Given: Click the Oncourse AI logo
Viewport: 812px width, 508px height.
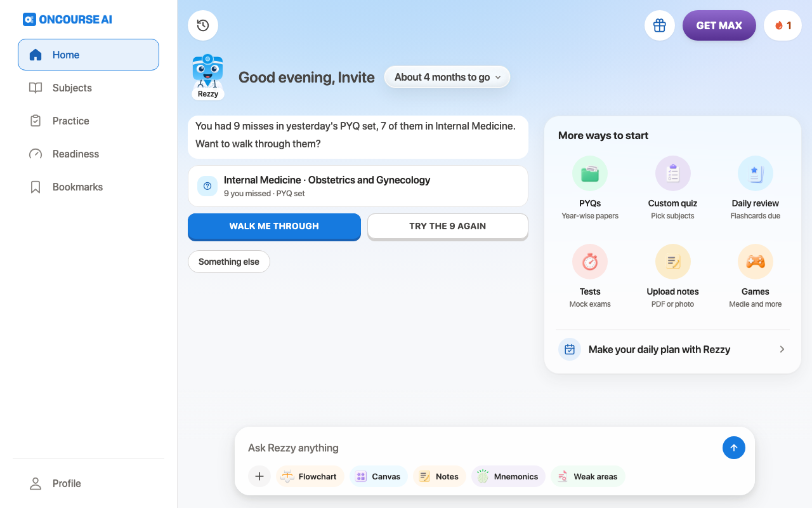Looking at the screenshot, I should 67,19.
